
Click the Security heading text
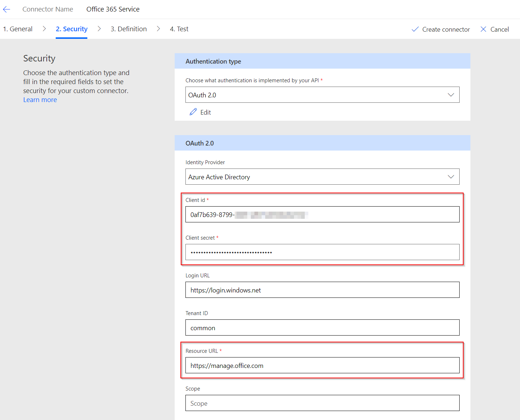point(39,58)
